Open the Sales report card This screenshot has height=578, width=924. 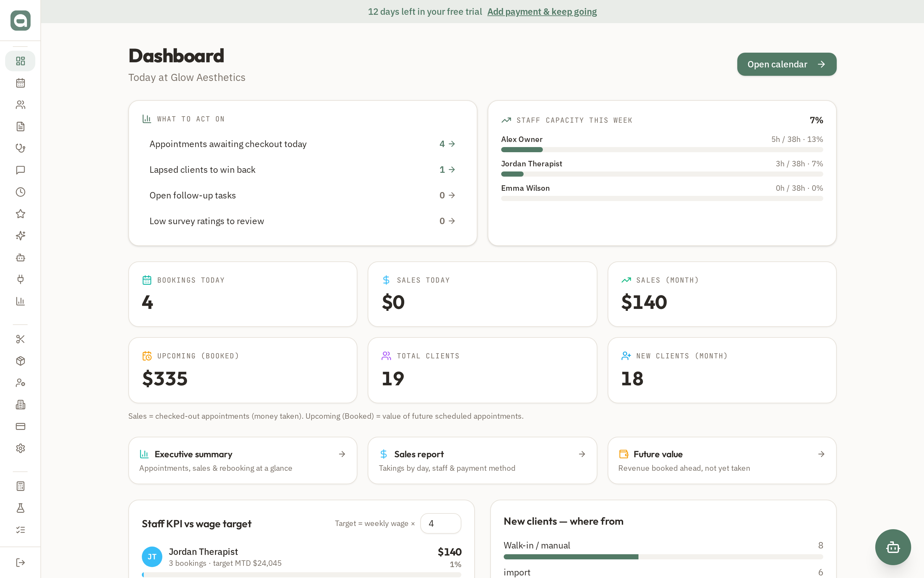[482, 460]
